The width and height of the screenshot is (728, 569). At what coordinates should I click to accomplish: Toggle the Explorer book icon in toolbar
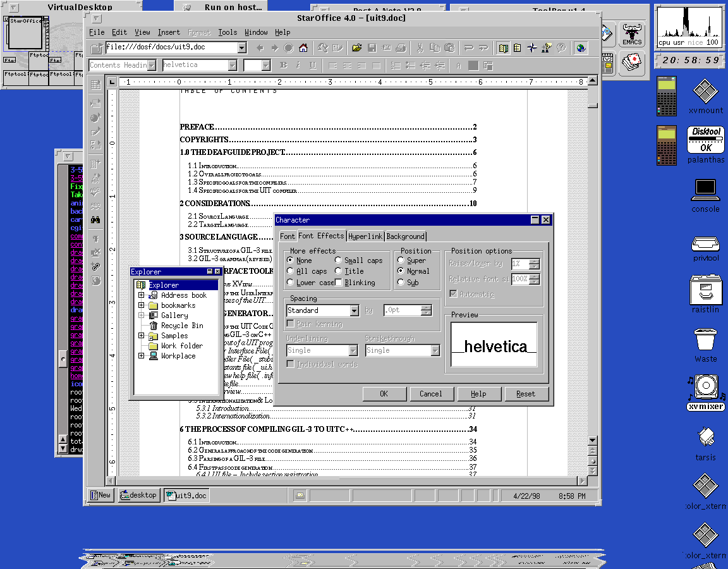click(503, 48)
